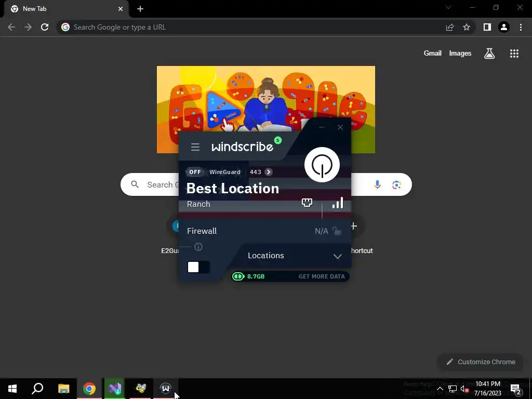This screenshot has height=399, width=532.
Task: Open Gmail link
Action: 433,54
